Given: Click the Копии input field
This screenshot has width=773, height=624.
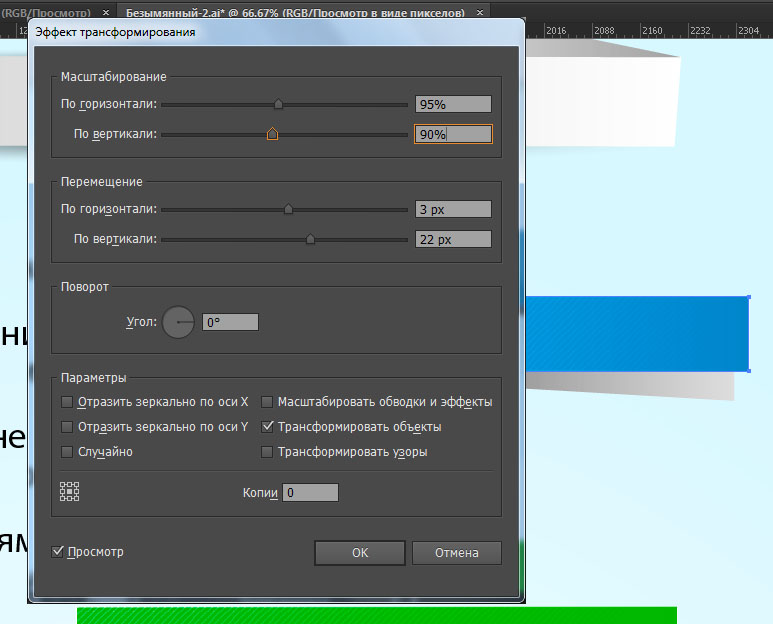Looking at the screenshot, I should pyautogui.click(x=310, y=493).
